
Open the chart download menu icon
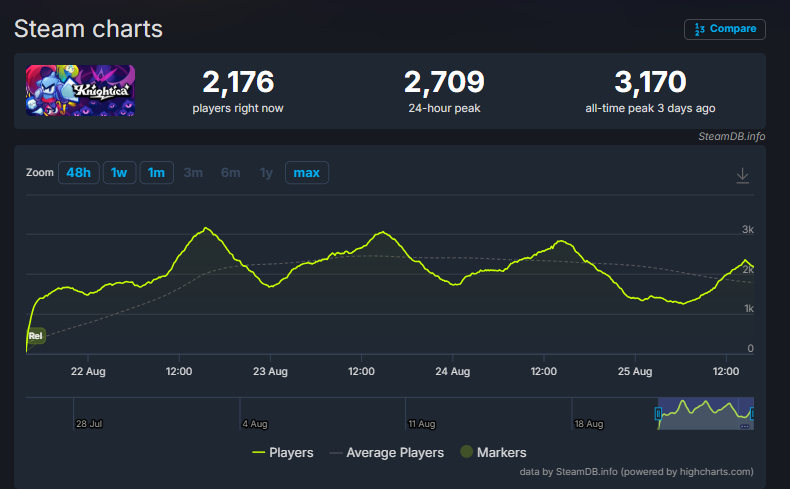click(x=742, y=175)
